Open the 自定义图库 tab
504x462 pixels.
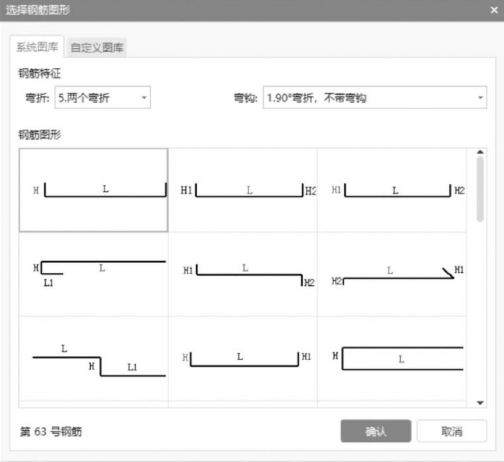(97, 48)
